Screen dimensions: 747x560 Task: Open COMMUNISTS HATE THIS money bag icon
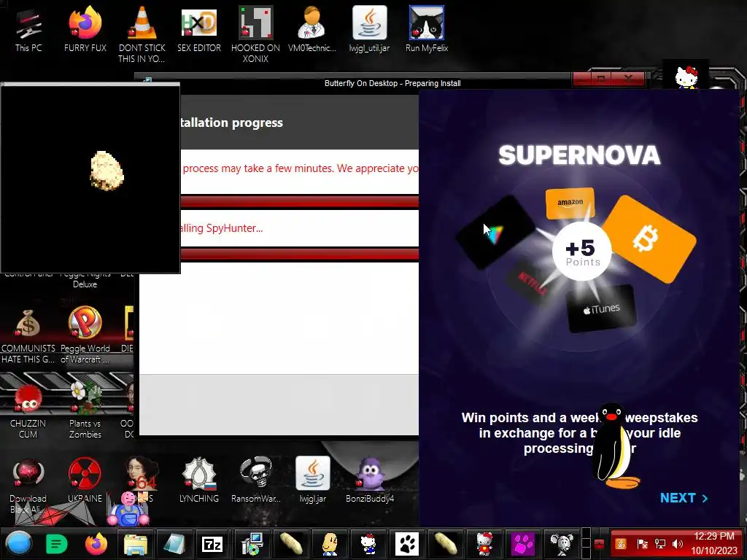coord(28,335)
